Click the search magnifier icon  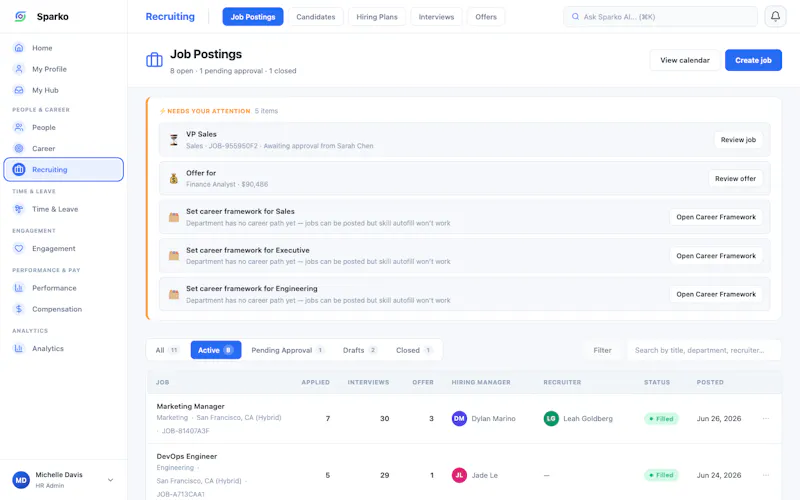pyautogui.click(x=575, y=16)
